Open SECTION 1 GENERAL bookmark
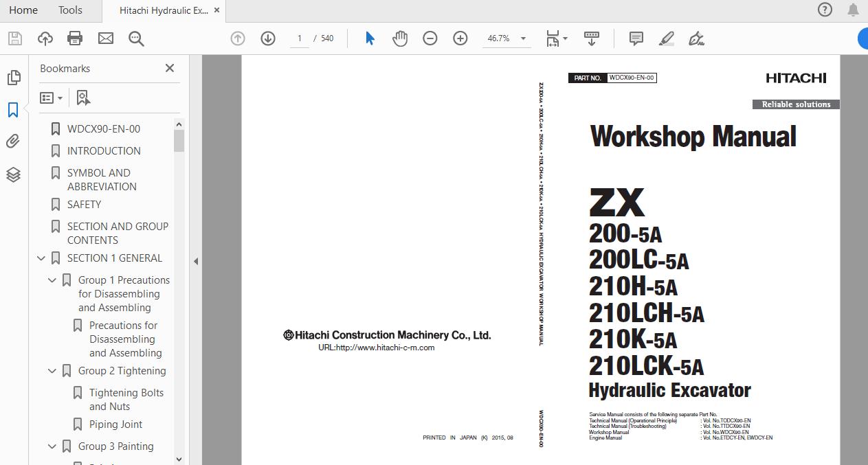Screen dimensions: 868x465 coord(115,258)
